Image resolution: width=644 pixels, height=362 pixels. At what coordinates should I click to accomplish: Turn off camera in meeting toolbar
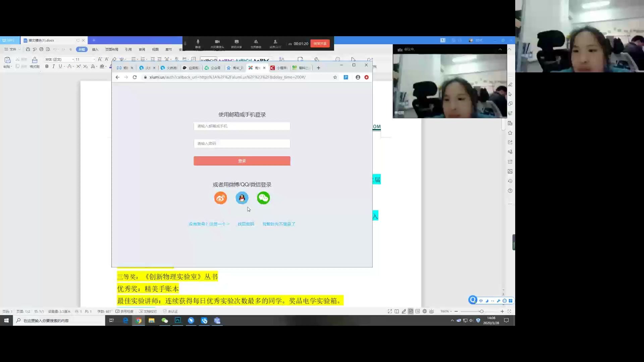click(x=217, y=44)
